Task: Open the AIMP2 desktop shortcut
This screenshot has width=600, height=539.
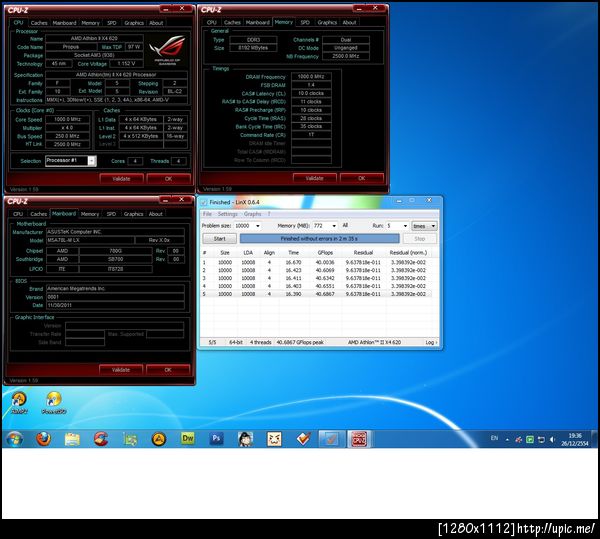Action: 19,403
